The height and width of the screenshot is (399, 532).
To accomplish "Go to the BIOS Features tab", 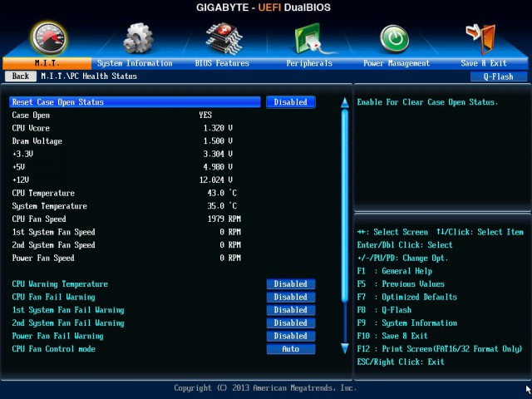I will (x=222, y=63).
